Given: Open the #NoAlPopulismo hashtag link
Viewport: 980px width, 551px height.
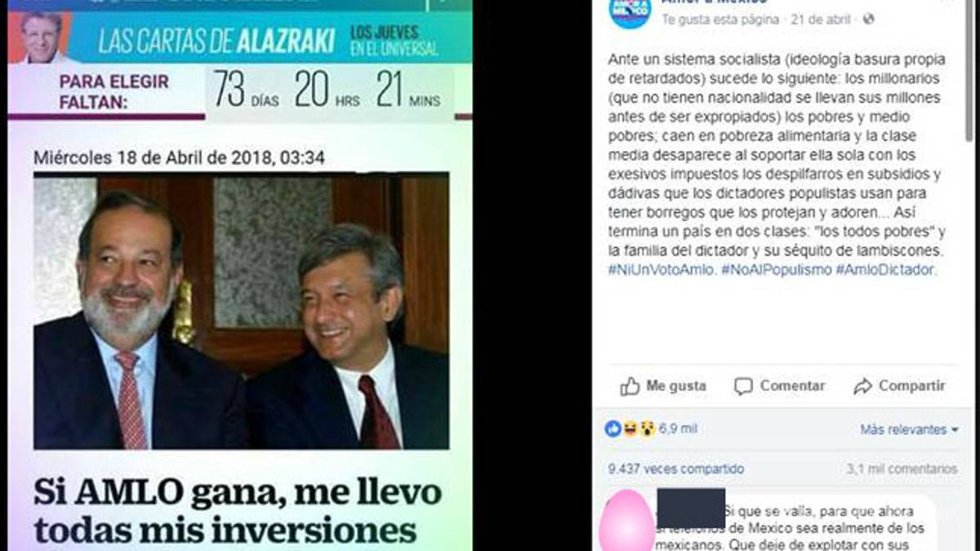Looking at the screenshot, I should click(x=776, y=269).
